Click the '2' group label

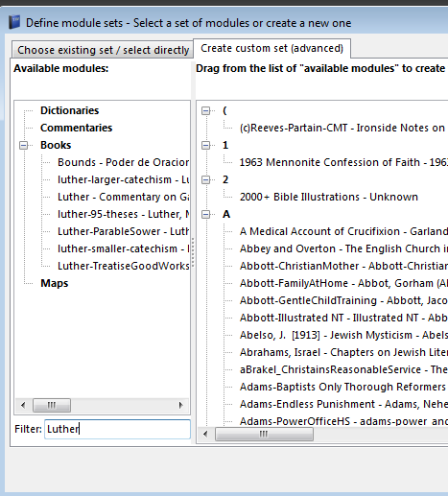(225, 179)
